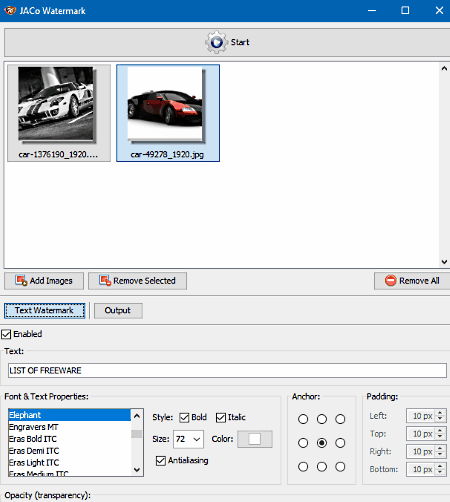
Task: Increase the Top padding value
Action: (x=440, y=430)
